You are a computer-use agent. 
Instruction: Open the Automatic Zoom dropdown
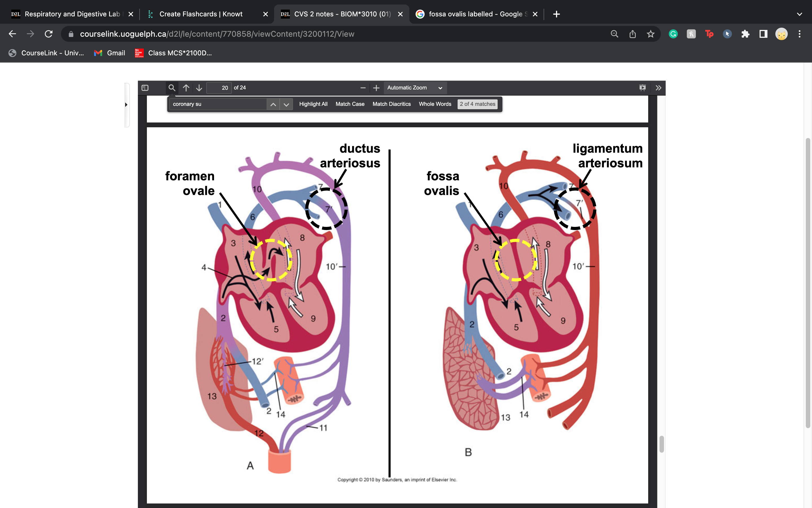tap(415, 88)
